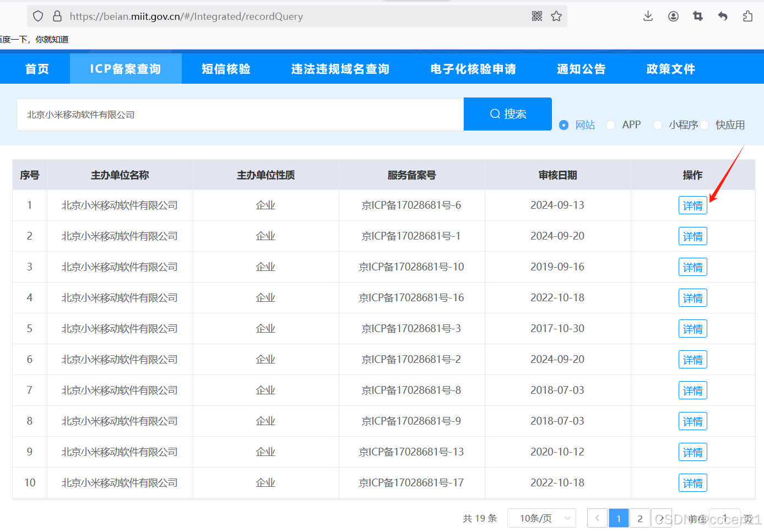Viewport: 764px width, 532px height.
Task: Open the browser downloads icon
Action: pyautogui.click(x=648, y=17)
